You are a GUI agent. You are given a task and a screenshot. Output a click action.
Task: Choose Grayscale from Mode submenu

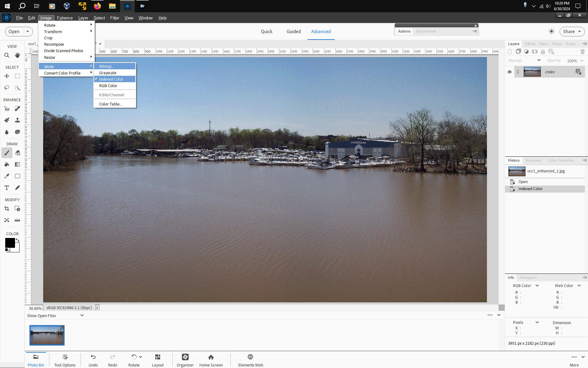(108, 73)
